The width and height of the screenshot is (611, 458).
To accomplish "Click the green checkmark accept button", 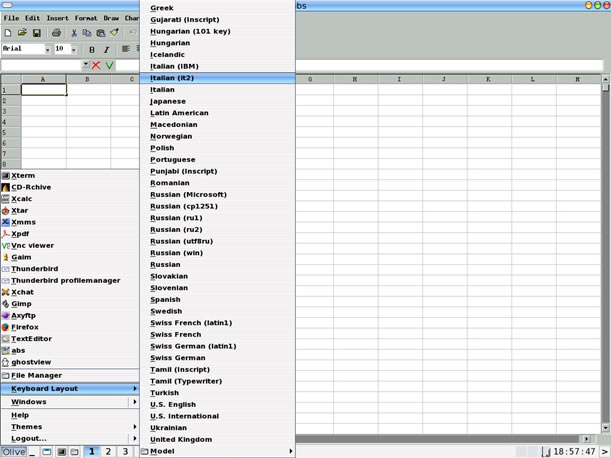I will 110,65.
